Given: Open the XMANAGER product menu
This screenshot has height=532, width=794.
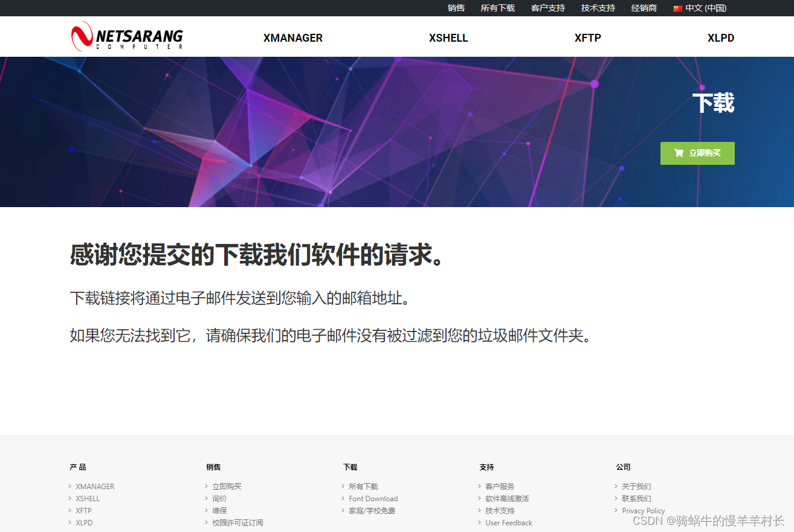Looking at the screenshot, I should coord(293,38).
